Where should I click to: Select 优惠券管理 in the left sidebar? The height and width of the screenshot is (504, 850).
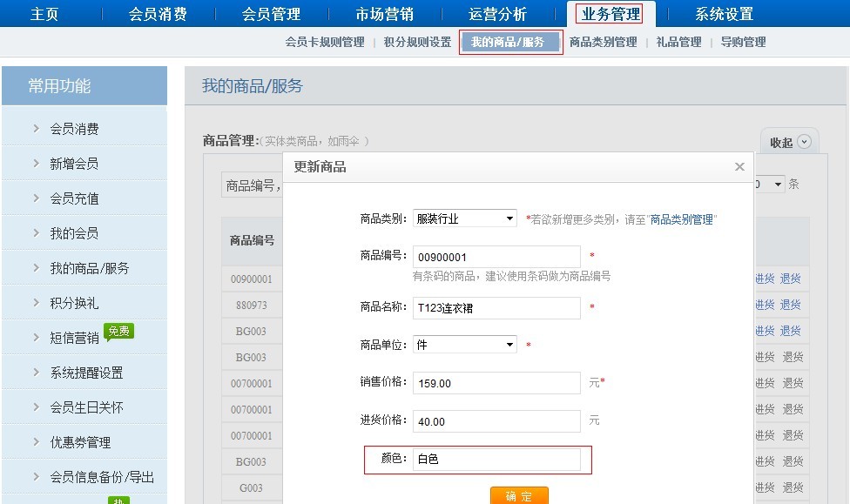click(x=80, y=442)
